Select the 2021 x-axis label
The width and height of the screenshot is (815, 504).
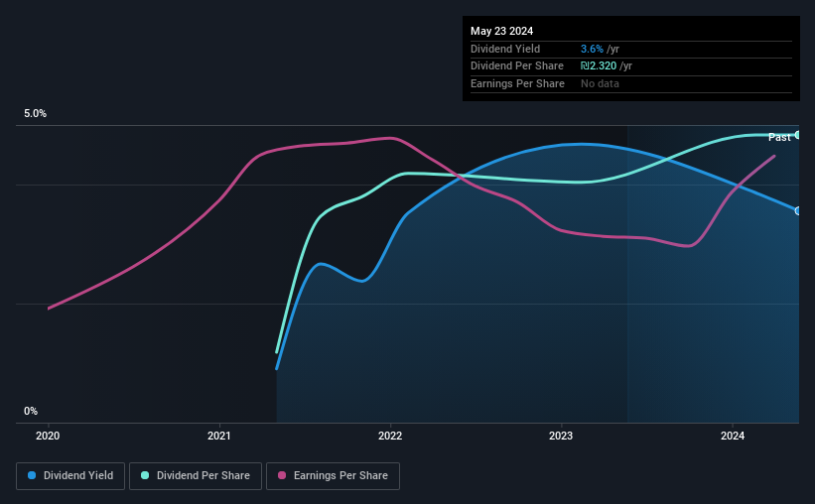[218, 436]
